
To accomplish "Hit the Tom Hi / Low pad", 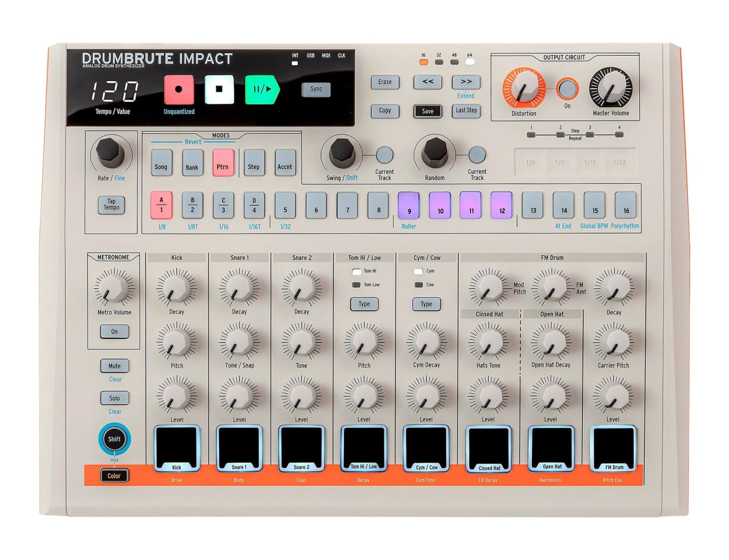I will [x=364, y=448].
